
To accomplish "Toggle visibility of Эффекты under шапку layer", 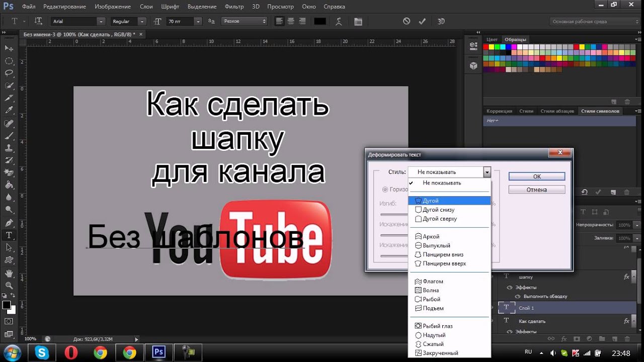I will 510,287.
